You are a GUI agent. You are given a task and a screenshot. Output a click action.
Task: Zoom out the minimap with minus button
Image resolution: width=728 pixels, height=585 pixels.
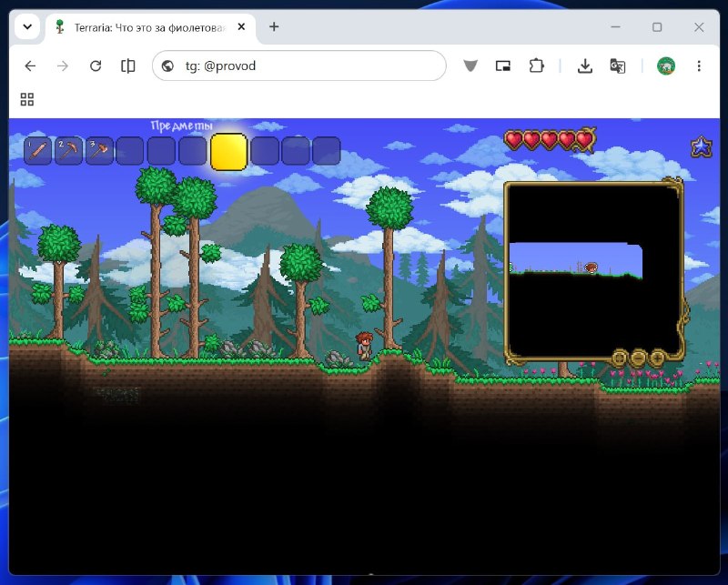pos(639,358)
